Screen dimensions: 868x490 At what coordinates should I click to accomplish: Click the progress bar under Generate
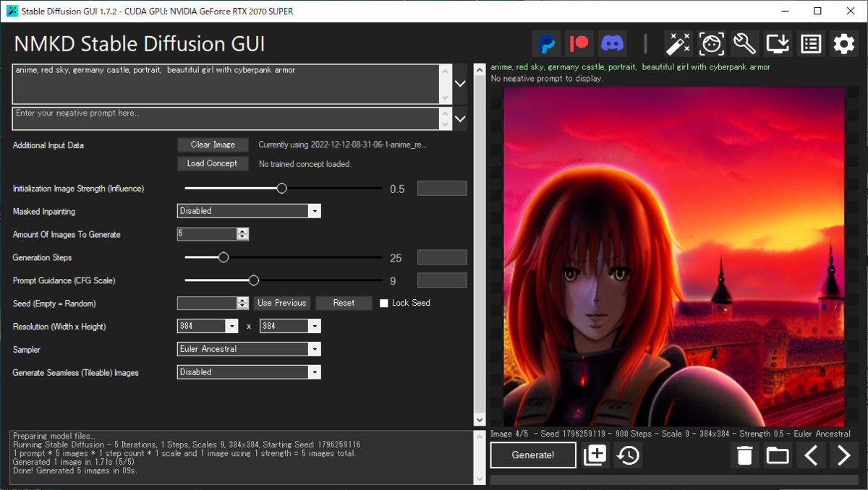point(673,479)
